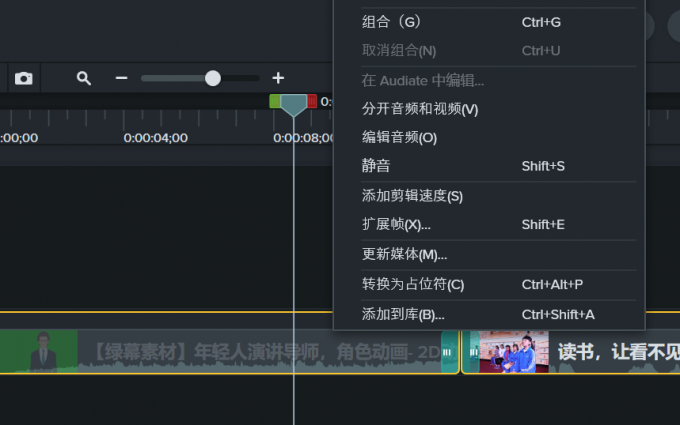Adjust the timeline zoom slider knob
This screenshot has height=425, width=680.
pyautogui.click(x=212, y=78)
